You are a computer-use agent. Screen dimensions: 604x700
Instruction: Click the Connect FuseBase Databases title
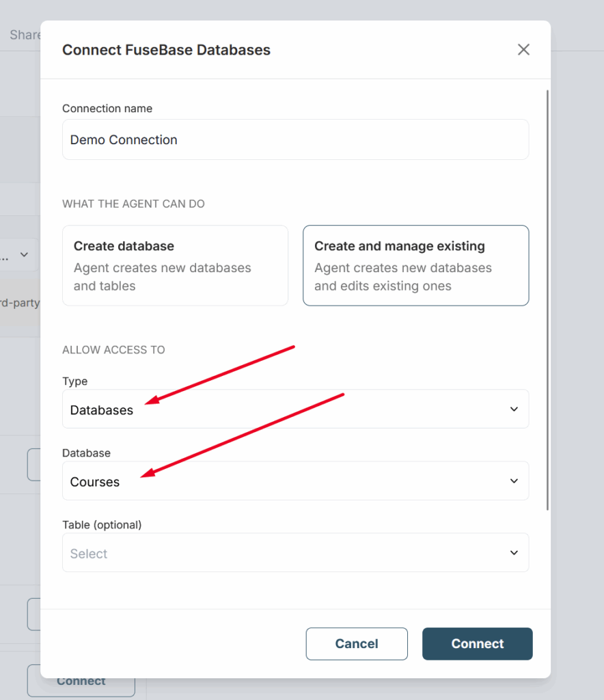point(166,50)
